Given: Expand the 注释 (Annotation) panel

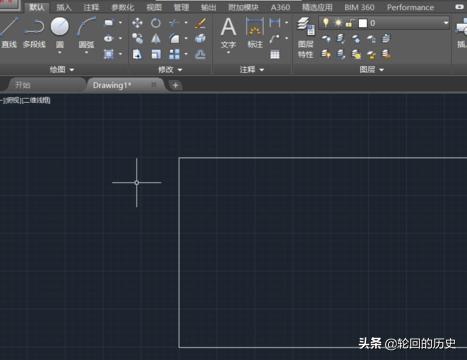Looking at the screenshot, I should click(x=252, y=69).
